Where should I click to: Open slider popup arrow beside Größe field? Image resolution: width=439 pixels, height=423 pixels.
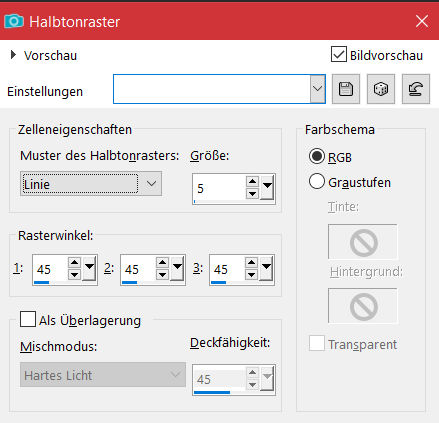(267, 188)
